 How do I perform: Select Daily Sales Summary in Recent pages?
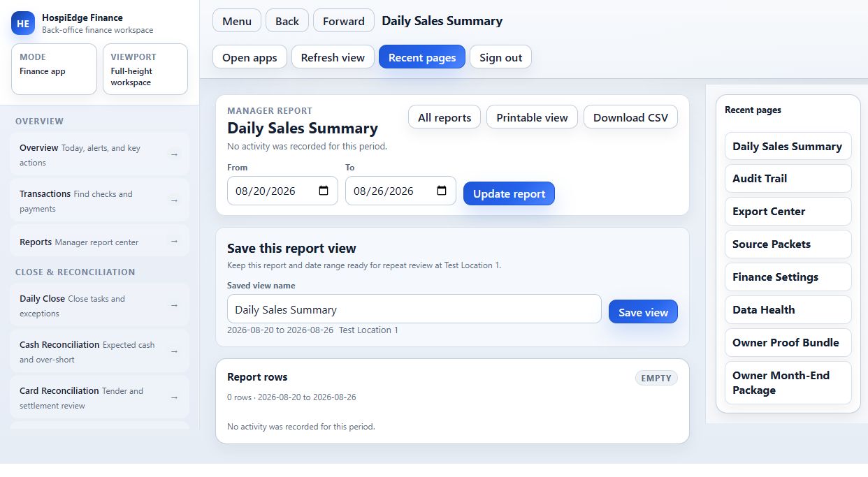(788, 146)
